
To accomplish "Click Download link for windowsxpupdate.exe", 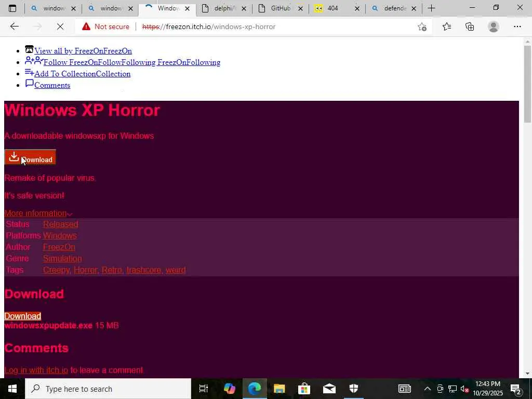I will click(23, 316).
